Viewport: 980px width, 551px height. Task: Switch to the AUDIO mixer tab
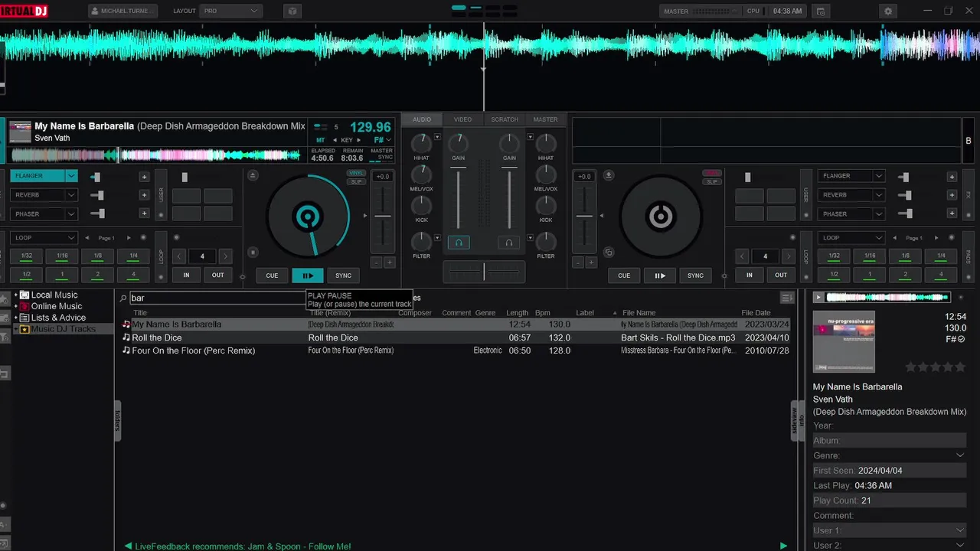click(422, 119)
